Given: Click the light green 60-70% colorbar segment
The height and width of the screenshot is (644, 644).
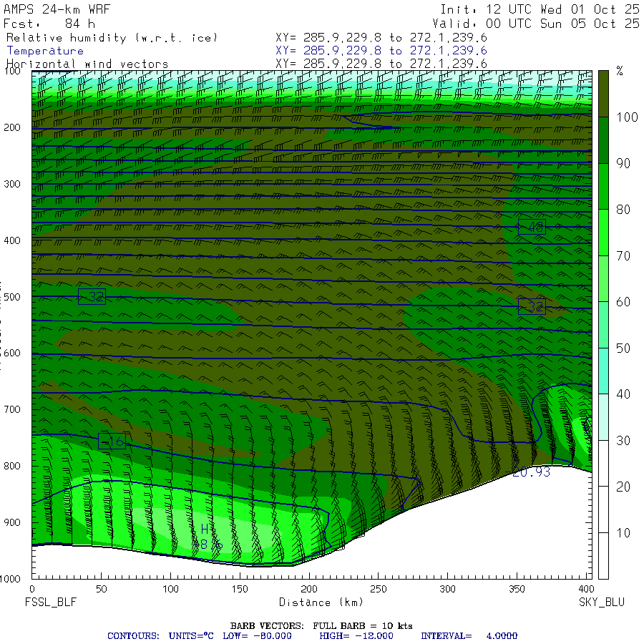Looking at the screenshot, I should click(x=603, y=278).
